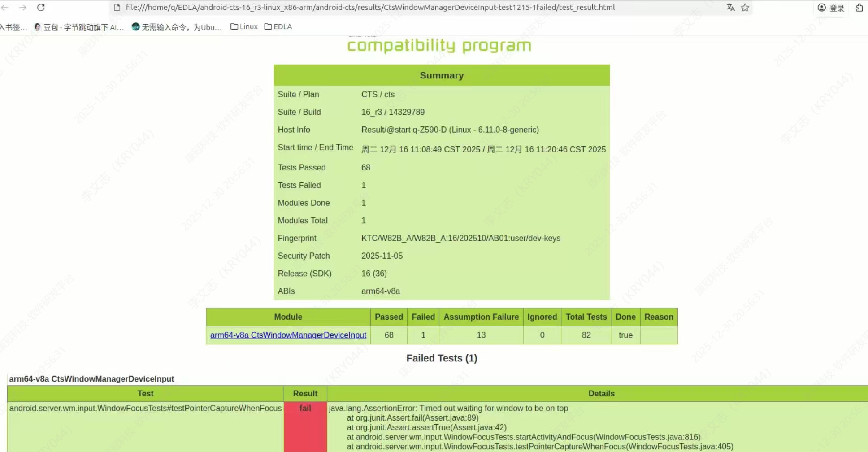Select the Modules Done label
The height and width of the screenshot is (452, 868).
click(x=304, y=203)
